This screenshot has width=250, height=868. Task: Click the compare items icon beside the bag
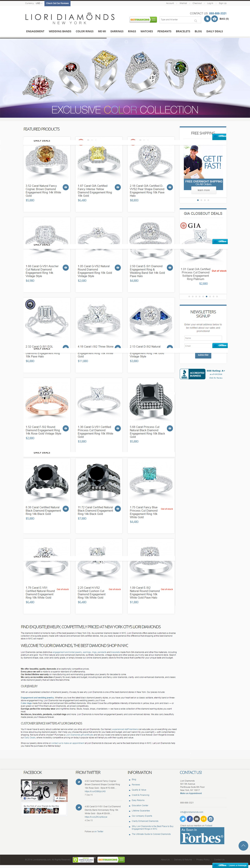tap(207, 19)
